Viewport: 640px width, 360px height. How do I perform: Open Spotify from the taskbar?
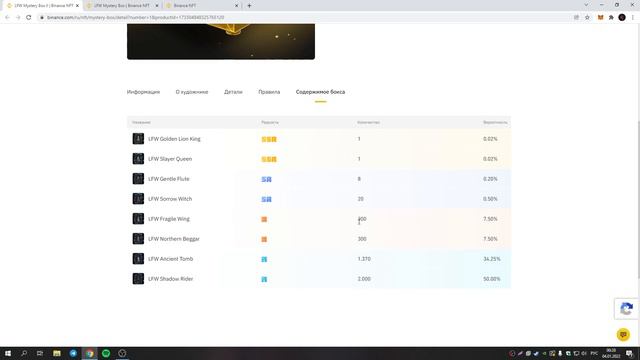click(x=106, y=353)
